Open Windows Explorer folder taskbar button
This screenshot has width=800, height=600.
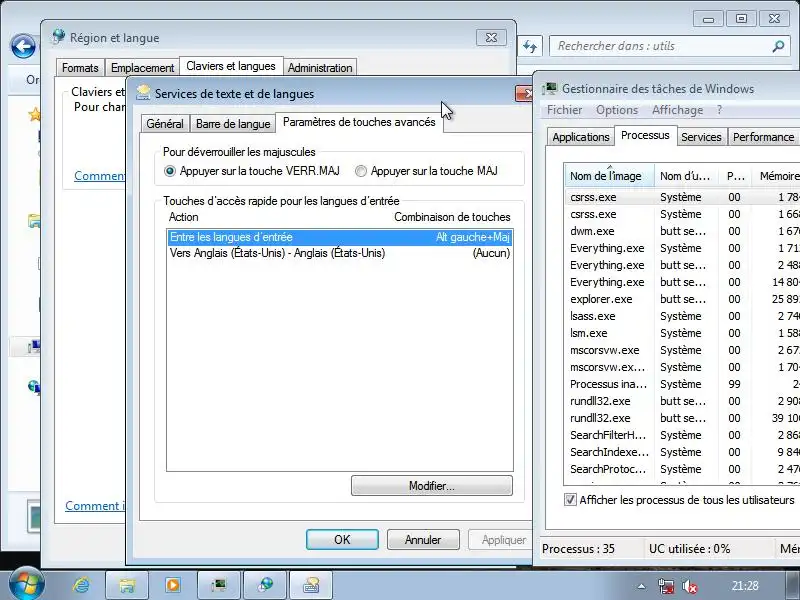(x=127, y=585)
